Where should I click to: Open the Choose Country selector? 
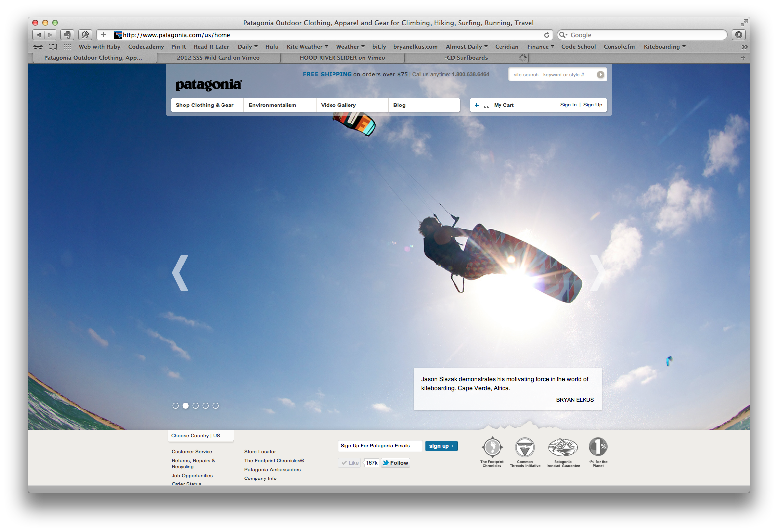click(x=201, y=436)
